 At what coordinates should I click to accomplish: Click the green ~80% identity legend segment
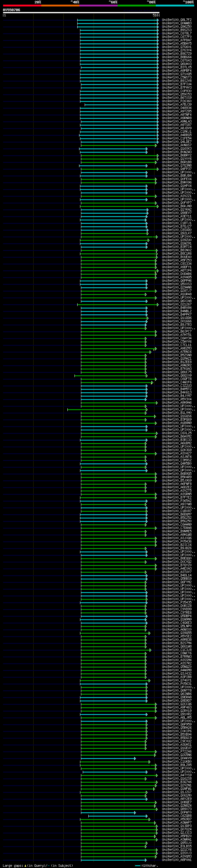137,6
